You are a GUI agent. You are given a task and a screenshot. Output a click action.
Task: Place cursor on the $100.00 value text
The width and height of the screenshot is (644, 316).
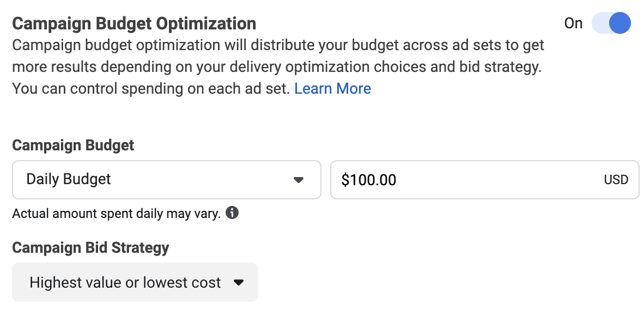coord(369,180)
